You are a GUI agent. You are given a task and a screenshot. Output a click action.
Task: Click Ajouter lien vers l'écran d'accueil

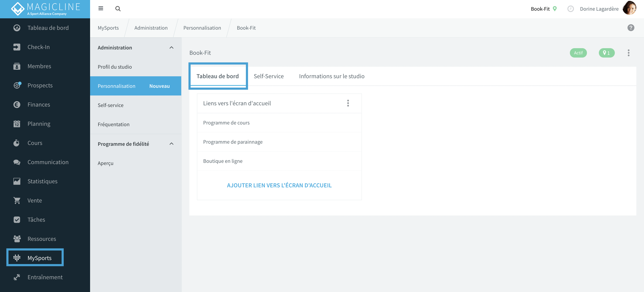tap(279, 185)
